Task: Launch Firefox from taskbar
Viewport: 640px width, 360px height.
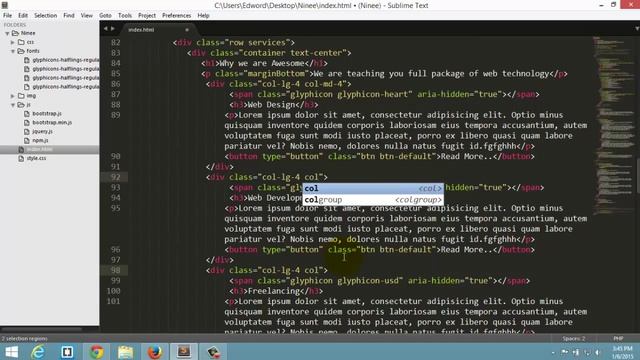Action: coord(155,352)
